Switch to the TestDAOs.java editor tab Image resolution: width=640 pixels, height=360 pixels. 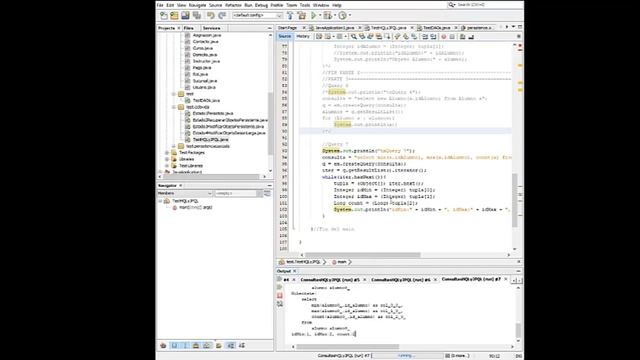click(x=436, y=28)
